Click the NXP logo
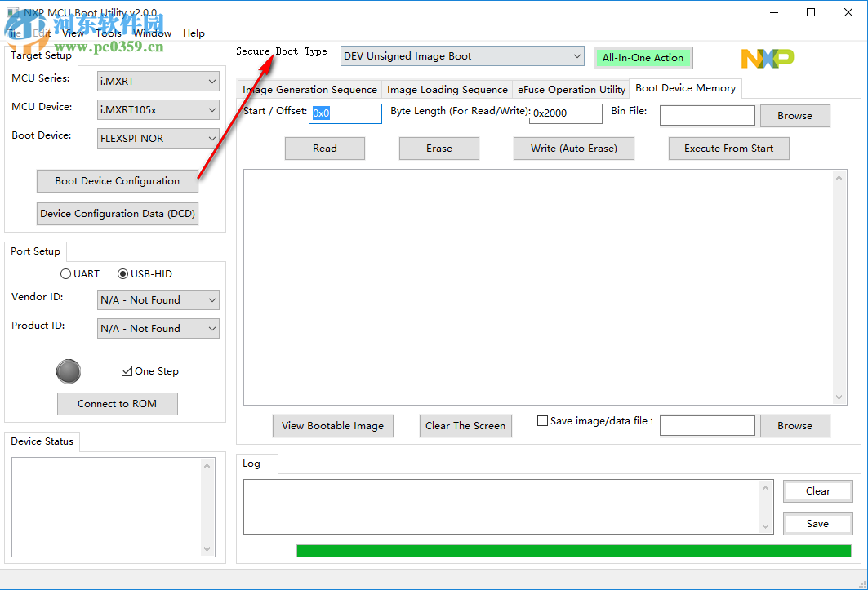Screen dimensions: 868x590 (x=766, y=58)
